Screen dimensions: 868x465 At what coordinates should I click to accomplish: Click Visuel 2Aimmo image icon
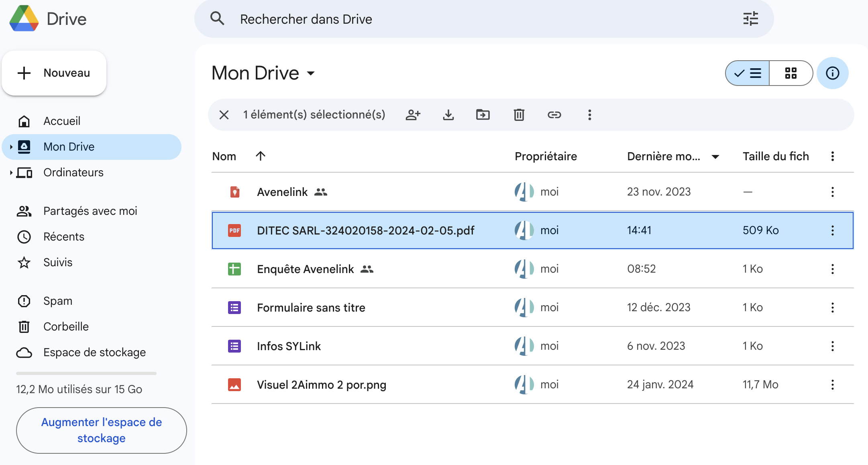tap(234, 385)
